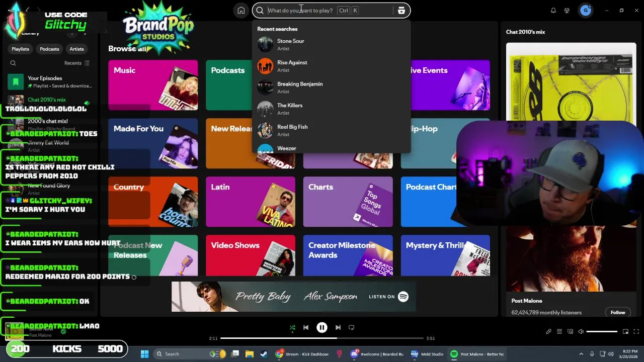Screen dimensions: 644x362
Task: Open the Recents sort dropdown
Action: click(77, 63)
